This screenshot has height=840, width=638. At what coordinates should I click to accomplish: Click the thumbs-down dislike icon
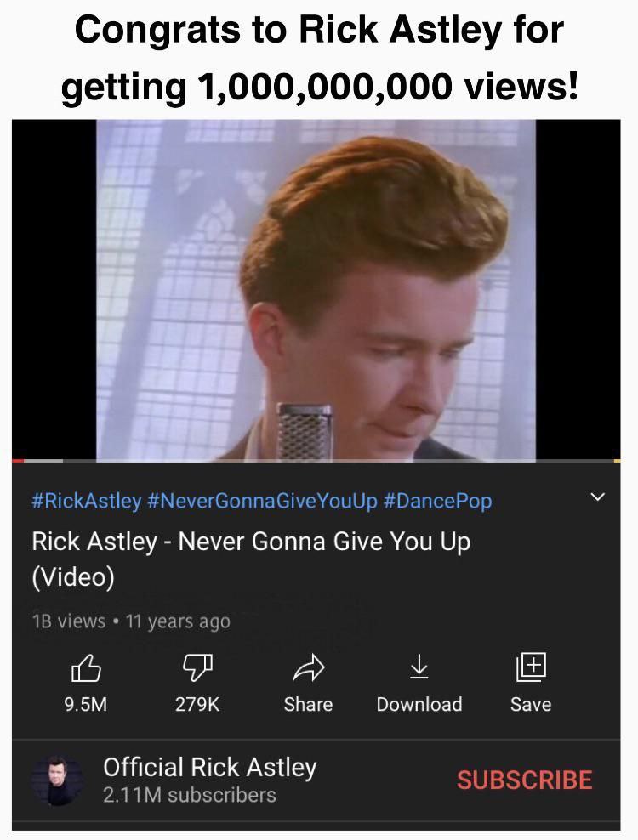click(x=197, y=667)
